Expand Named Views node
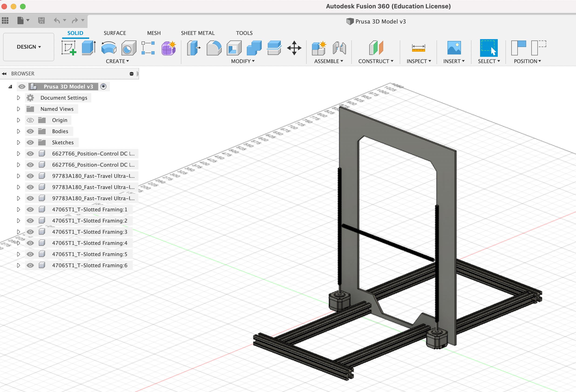The width and height of the screenshot is (576, 392). [18, 109]
